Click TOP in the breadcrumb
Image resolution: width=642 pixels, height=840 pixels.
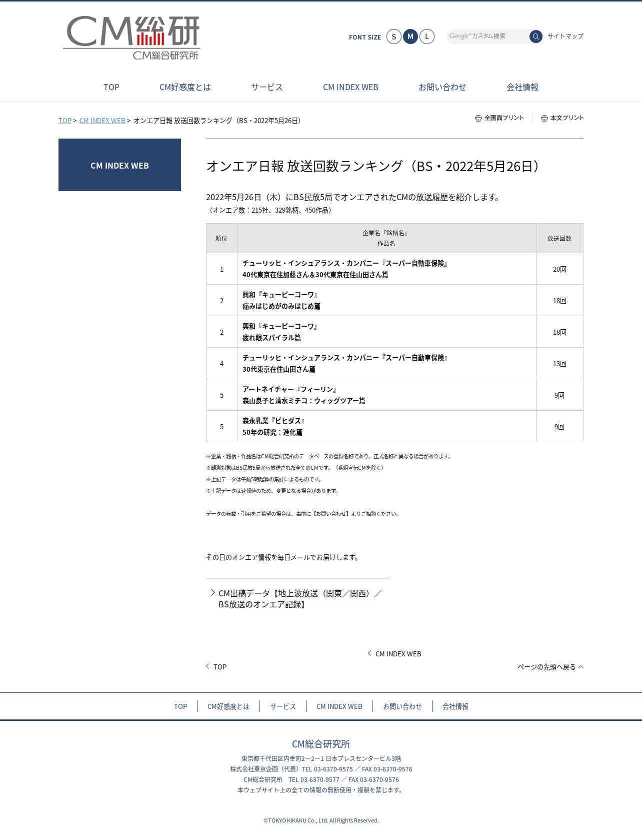(65, 121)
